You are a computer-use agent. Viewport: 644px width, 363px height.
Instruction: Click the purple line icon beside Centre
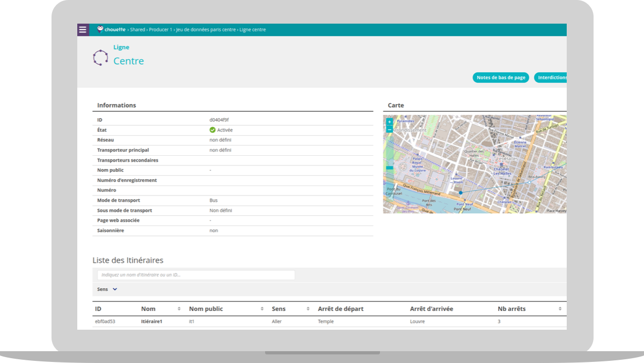coord(100,57)
